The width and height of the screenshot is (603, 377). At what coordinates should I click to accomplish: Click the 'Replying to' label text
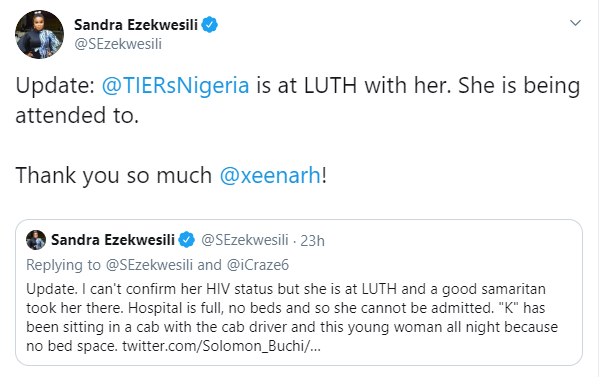pos(63,265)
